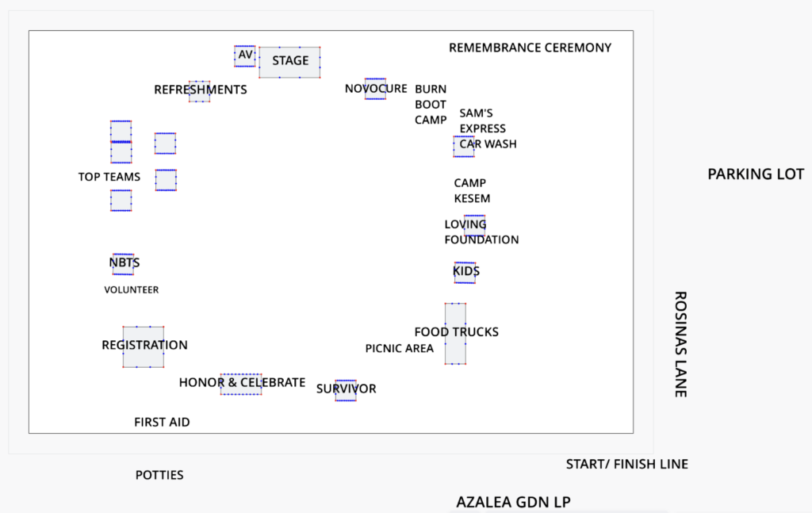Select the REGISTRATION area box
The height and width of the screenshot is (513, 812).
(144, 346)
